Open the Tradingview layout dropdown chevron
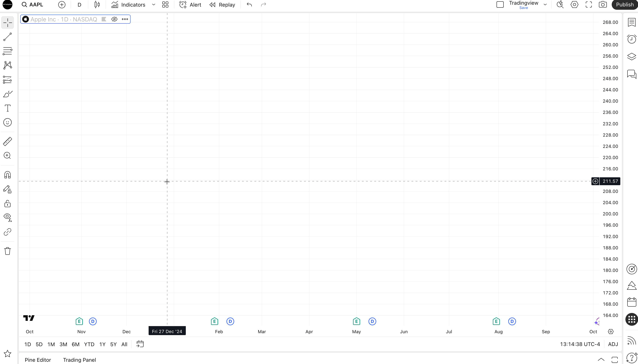This screenshot has width=638, height=364. (545, 5)
